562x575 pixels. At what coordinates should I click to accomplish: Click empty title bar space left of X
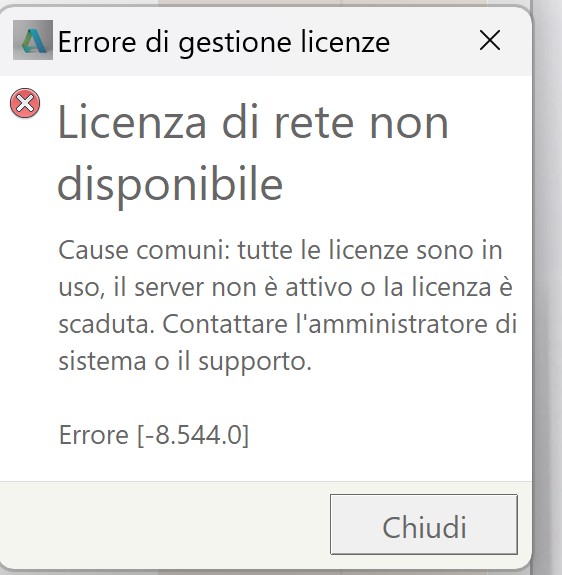pos(433,40)
